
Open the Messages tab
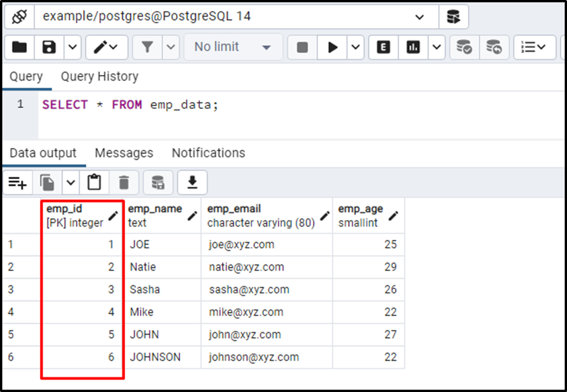123,153
